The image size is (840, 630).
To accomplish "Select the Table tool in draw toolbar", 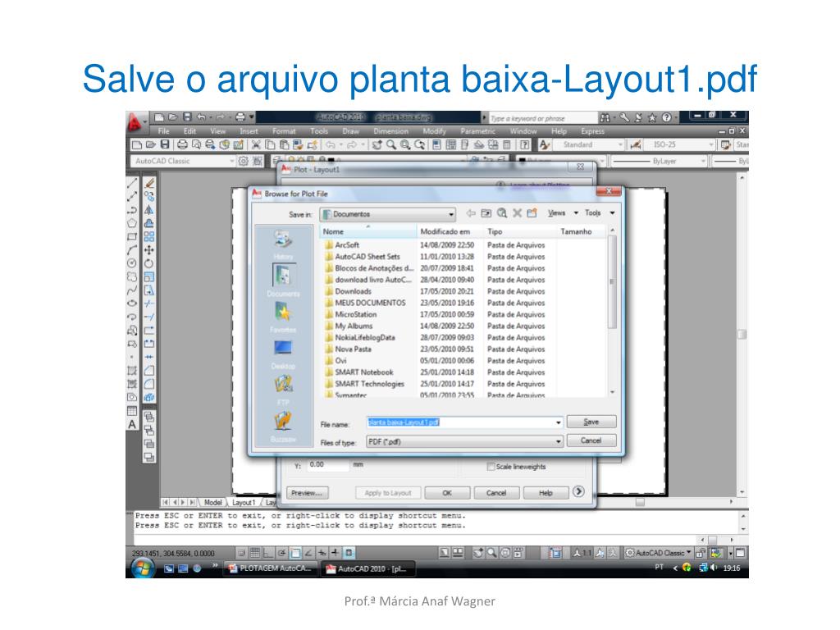I will pyautogui.click(x=132, y=412).
